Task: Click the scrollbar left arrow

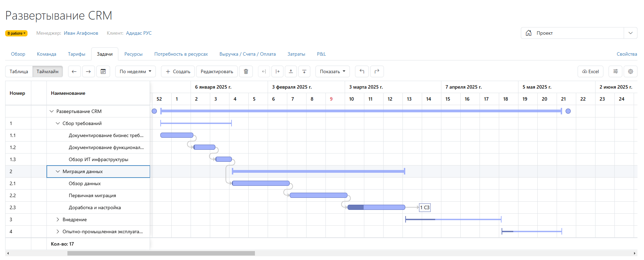Action: click(x=8, y=253)
